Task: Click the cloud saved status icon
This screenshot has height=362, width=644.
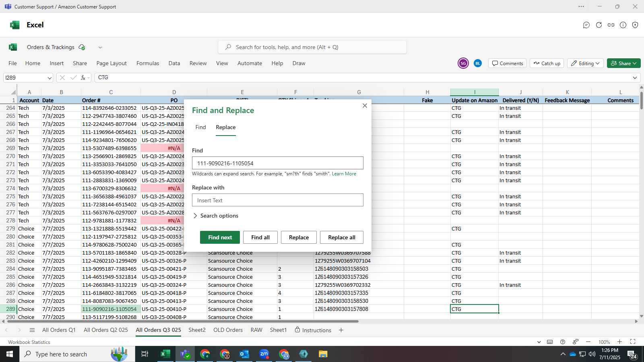Action: click(x=82, y=47)
